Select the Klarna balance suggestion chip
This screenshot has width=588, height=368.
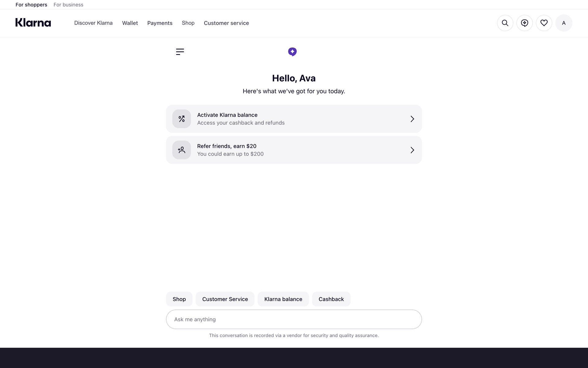pos(283,299)
